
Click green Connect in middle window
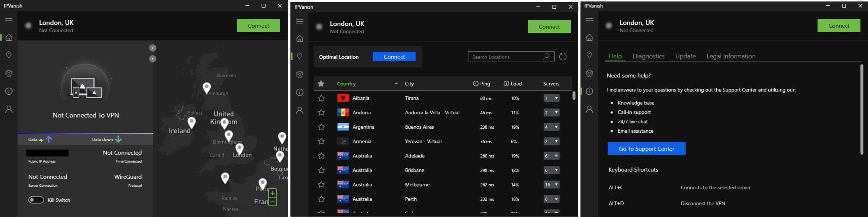[549, 27]
